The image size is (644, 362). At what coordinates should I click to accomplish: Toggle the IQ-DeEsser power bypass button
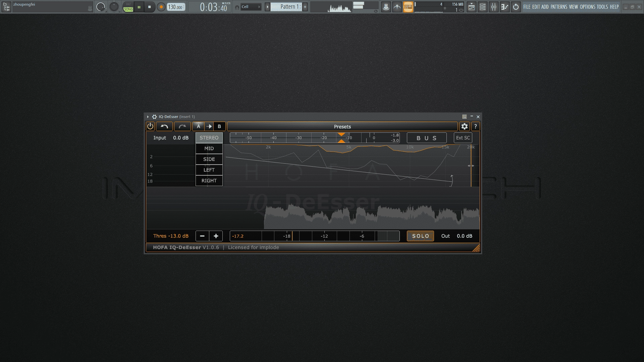(150, 126)
